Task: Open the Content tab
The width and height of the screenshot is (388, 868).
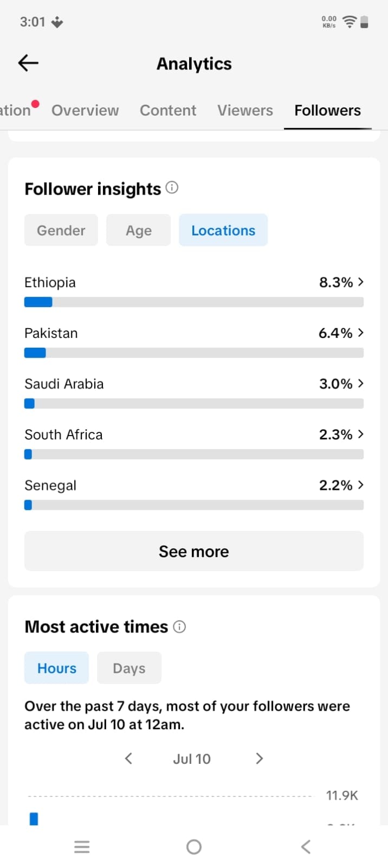Action: coord(168,110)
